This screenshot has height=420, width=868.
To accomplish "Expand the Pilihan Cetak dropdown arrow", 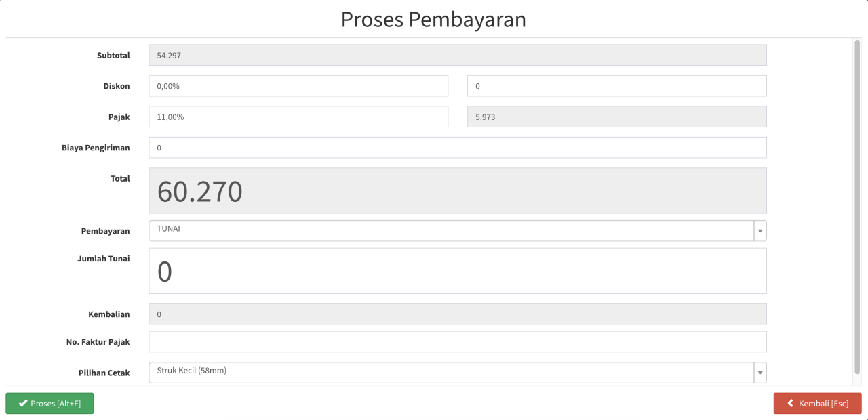I will (760, 373).
